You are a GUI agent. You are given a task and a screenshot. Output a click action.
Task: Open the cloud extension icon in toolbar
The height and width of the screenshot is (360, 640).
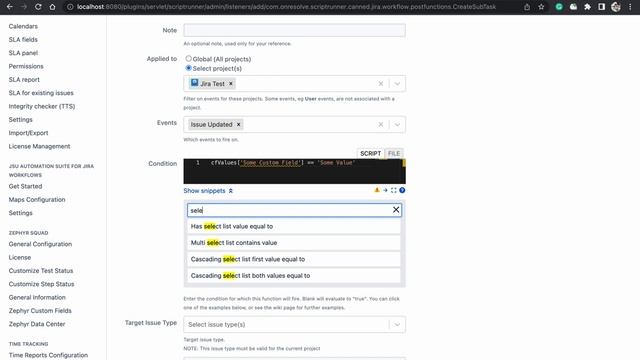573,7
